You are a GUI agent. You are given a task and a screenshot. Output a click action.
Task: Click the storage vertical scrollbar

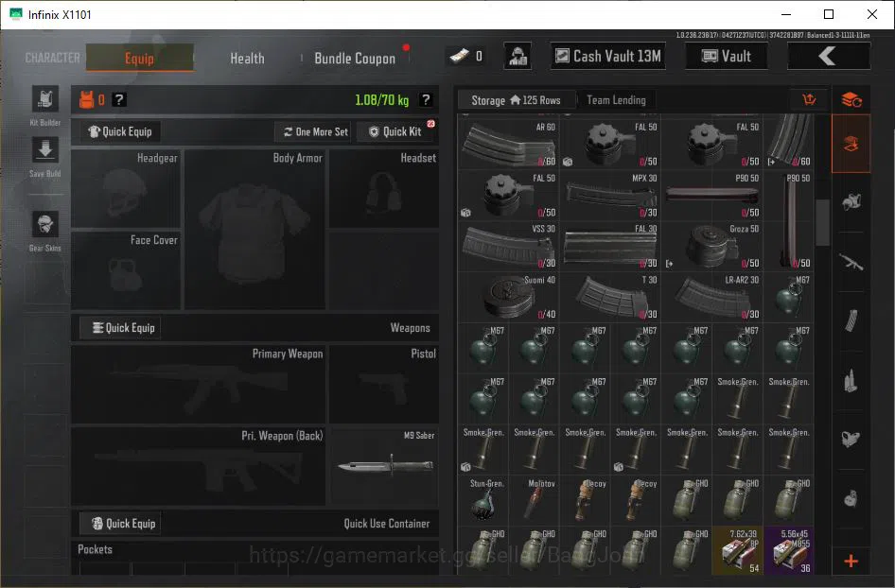click(822, 222)
